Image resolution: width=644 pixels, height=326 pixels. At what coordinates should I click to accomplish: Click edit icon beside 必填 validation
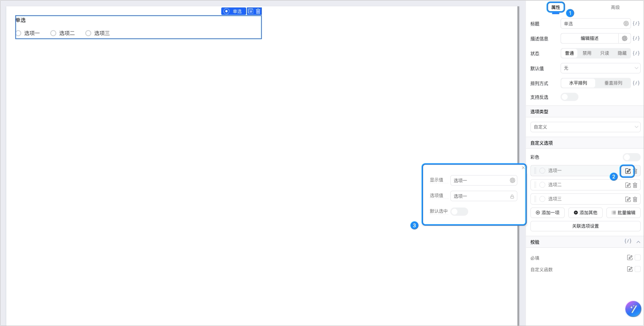630,257
